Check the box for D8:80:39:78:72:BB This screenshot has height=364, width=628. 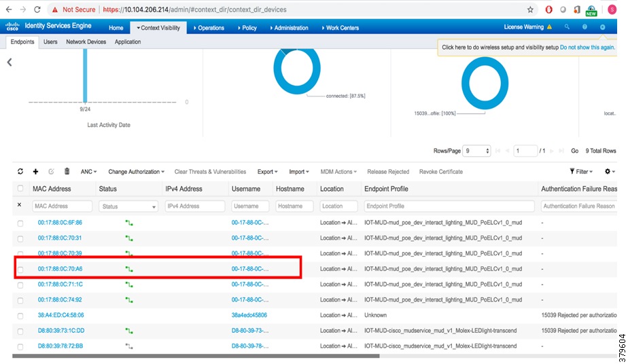pos(20,346)
